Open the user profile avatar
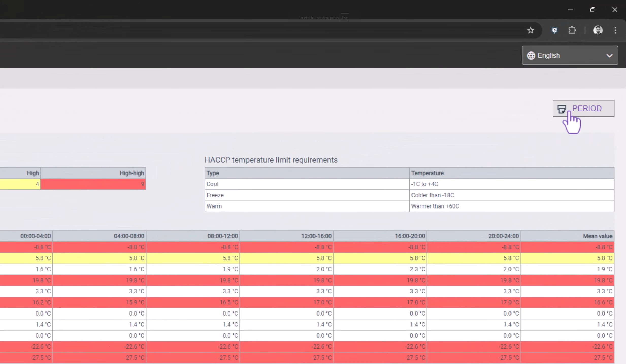Viewport: 626px width, 364px height. [x=598, y=30]
